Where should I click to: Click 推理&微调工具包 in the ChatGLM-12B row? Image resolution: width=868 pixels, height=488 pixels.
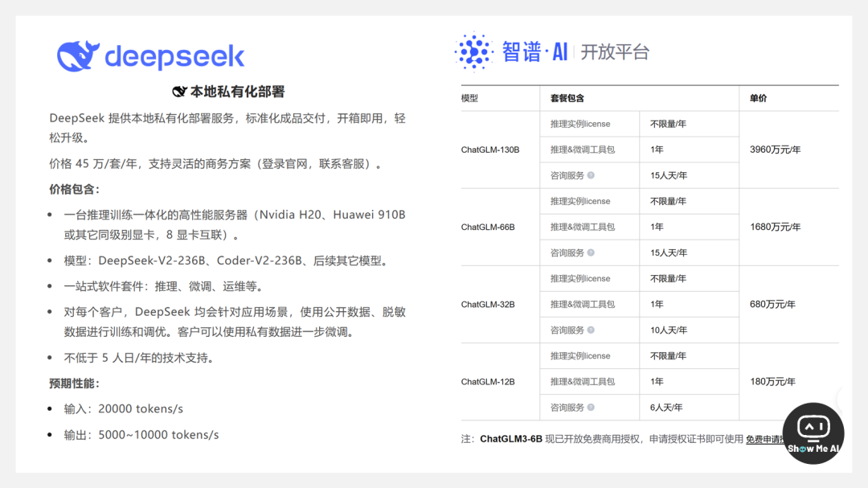coord(583,382)
